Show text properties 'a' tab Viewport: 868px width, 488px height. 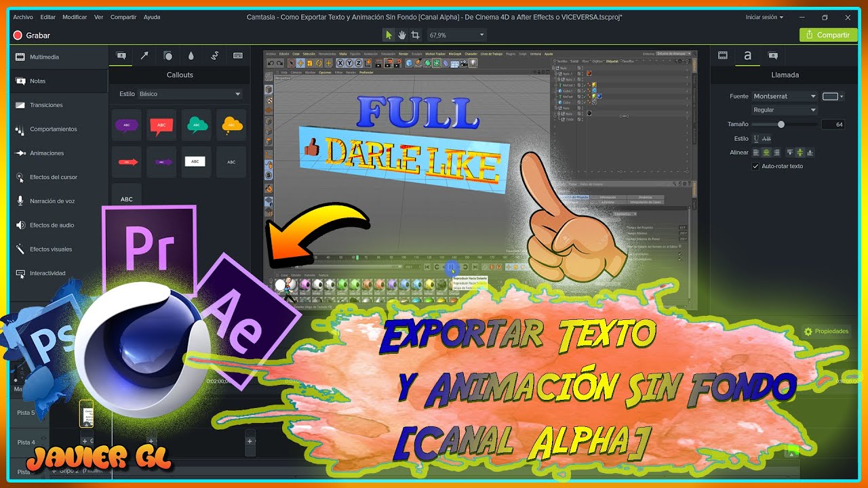[747, 56]
